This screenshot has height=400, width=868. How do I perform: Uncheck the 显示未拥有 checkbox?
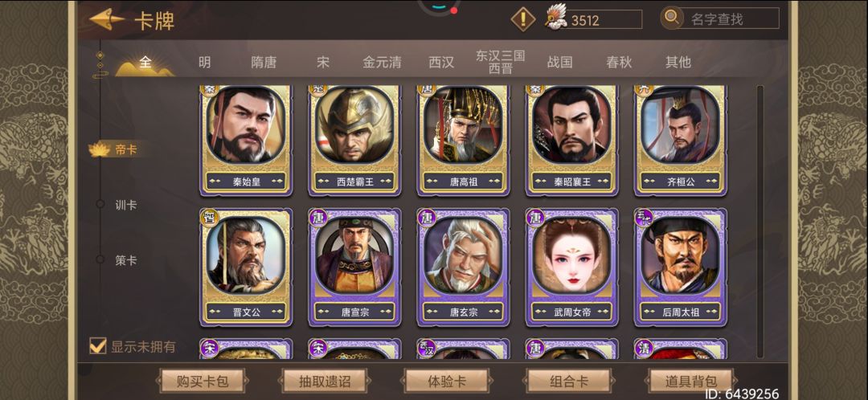(x=98, y=346)
